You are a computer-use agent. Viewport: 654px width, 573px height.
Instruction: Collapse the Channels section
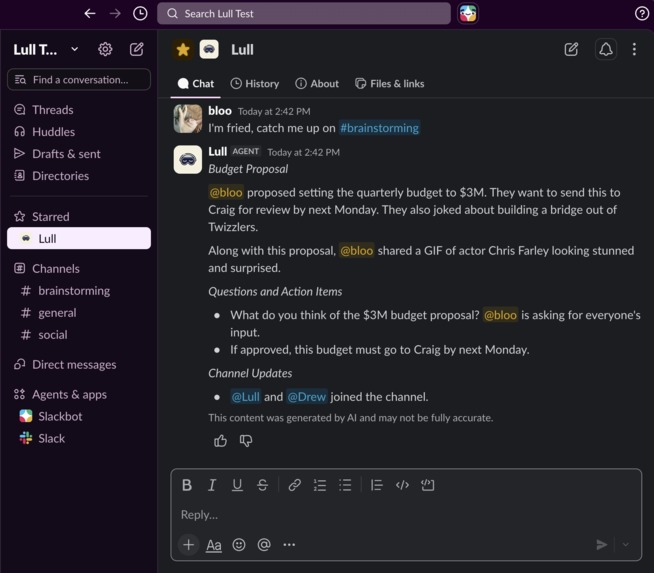coord(55,269)
